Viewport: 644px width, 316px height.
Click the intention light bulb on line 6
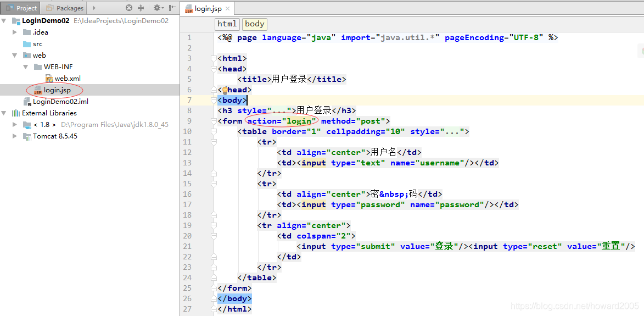coord(225,90)
